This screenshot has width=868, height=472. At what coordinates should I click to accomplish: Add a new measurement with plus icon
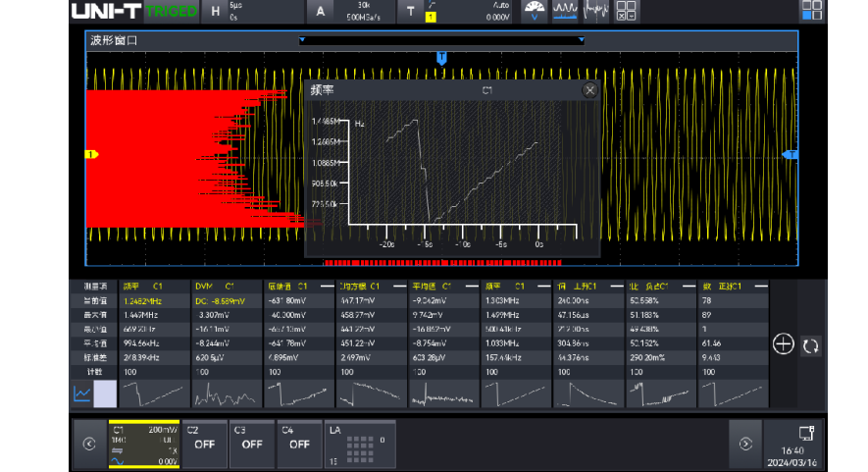(x=783, y=343)
